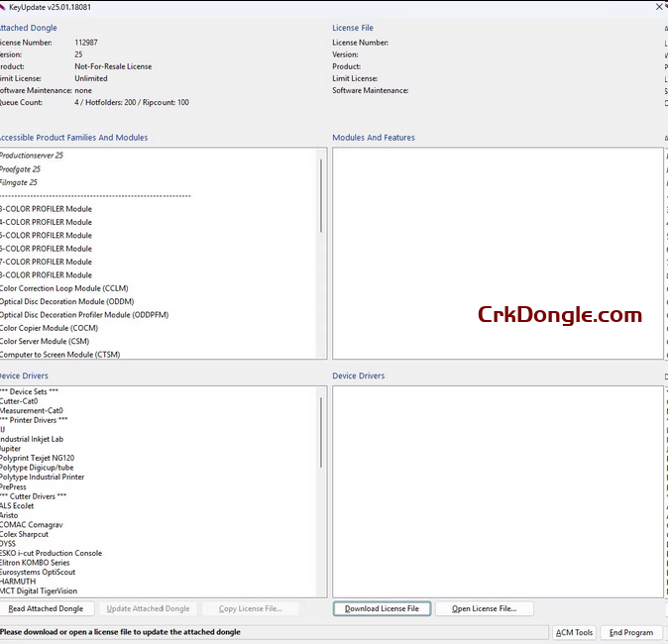Open a license file with Open License File
This screenshot has height=644, width=668.
(x=485, y=608)
